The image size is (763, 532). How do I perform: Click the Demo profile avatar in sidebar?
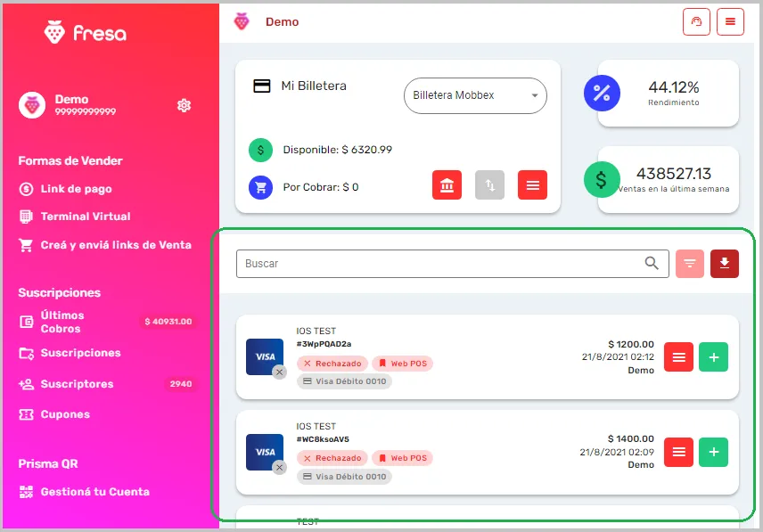32,105
